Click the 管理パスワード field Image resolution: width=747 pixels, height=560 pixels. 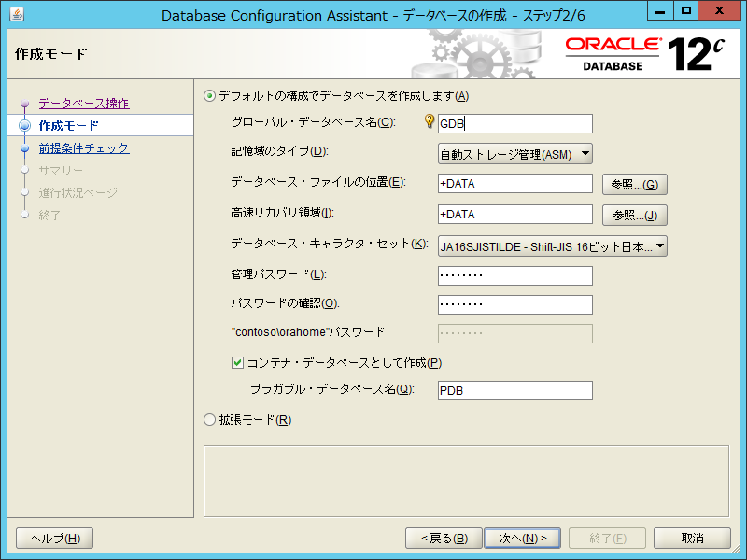coord(515,275)
